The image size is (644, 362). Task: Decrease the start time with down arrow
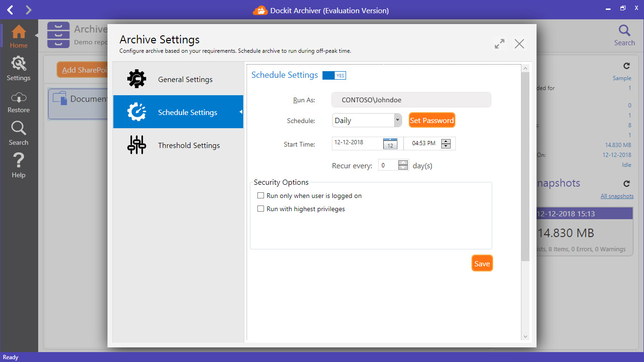point(446,146)
